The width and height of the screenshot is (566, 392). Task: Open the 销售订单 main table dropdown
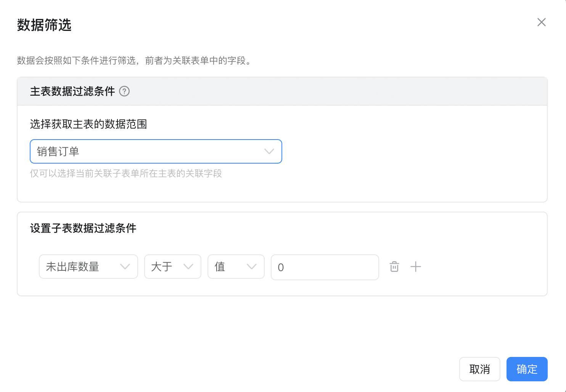pyautogui.click(x=156, y=151)
